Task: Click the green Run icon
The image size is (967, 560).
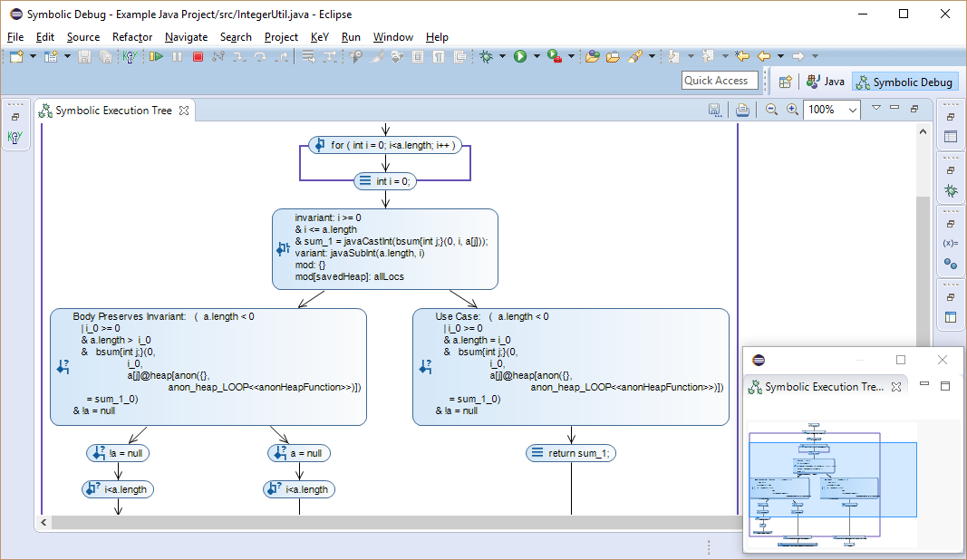Action: coord(520,57)
